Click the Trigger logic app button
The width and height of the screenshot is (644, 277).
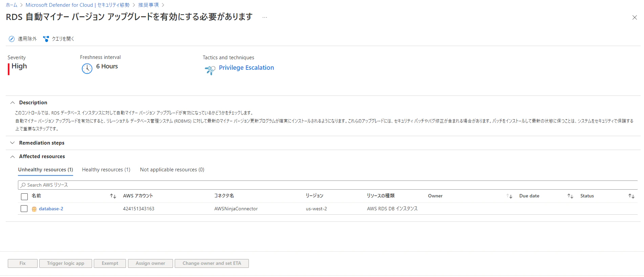coord(66,263)
